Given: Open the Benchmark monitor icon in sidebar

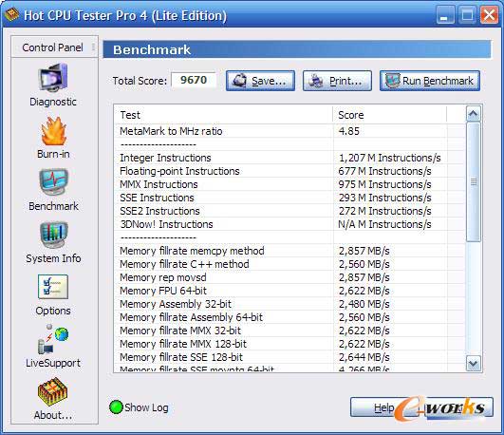Looking at the screenshot, I should click(54, 182).
